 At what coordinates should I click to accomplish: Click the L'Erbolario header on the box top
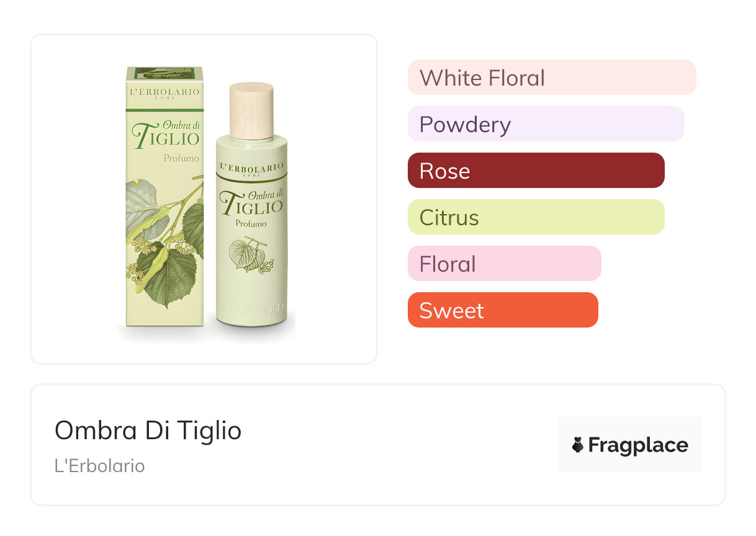165,92
